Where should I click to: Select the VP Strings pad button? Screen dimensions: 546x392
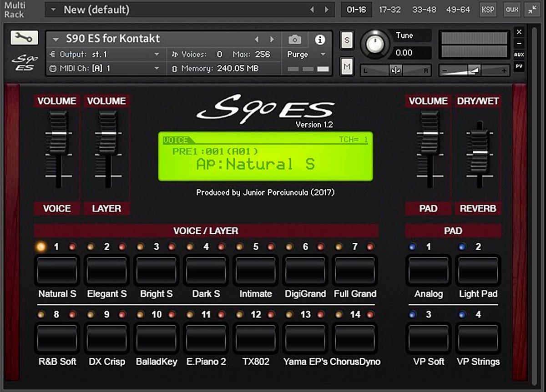pos(478,338)
